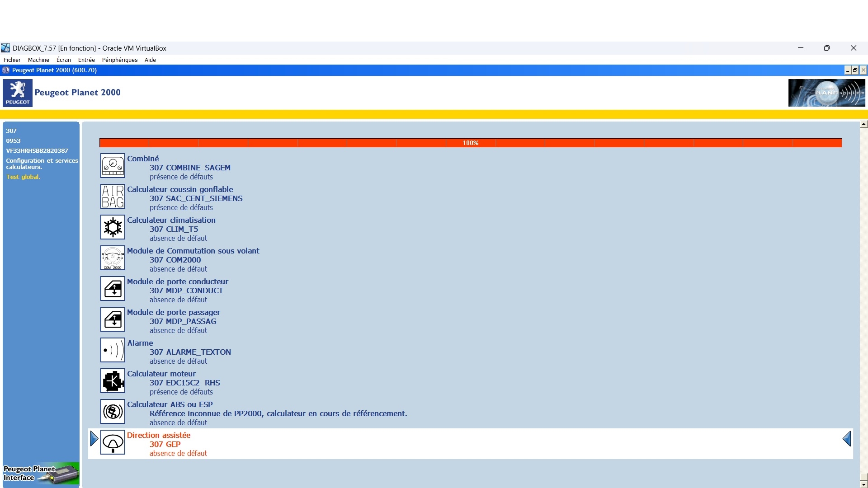Open the Écran menu
The image size is (868, 488).
pyautogui.click(x=64, y=60)
